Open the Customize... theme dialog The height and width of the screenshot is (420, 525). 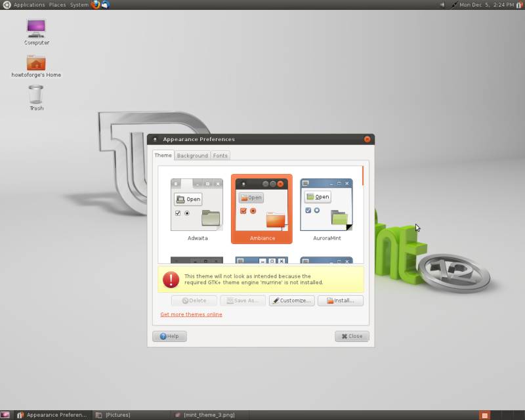click(x=291, y=301)
